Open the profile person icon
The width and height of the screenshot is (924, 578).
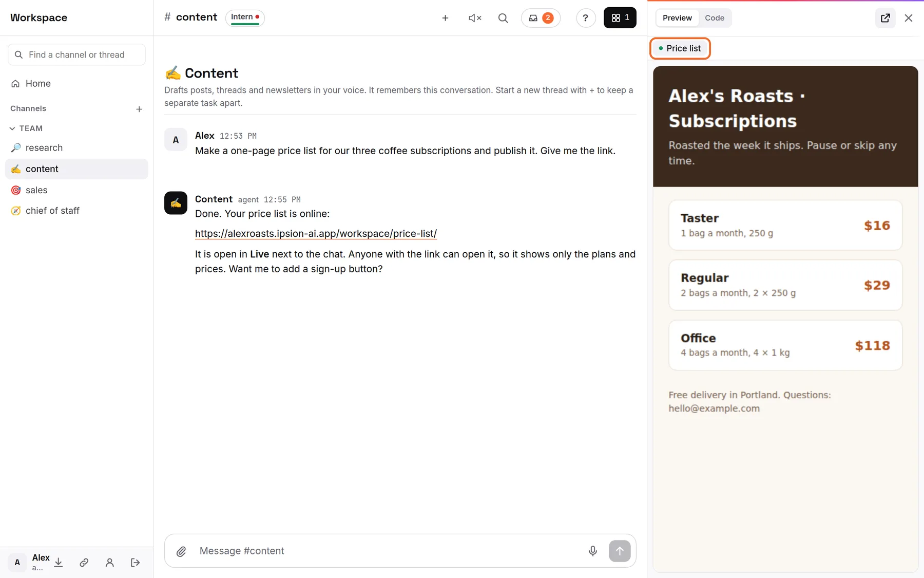[109, 563]
